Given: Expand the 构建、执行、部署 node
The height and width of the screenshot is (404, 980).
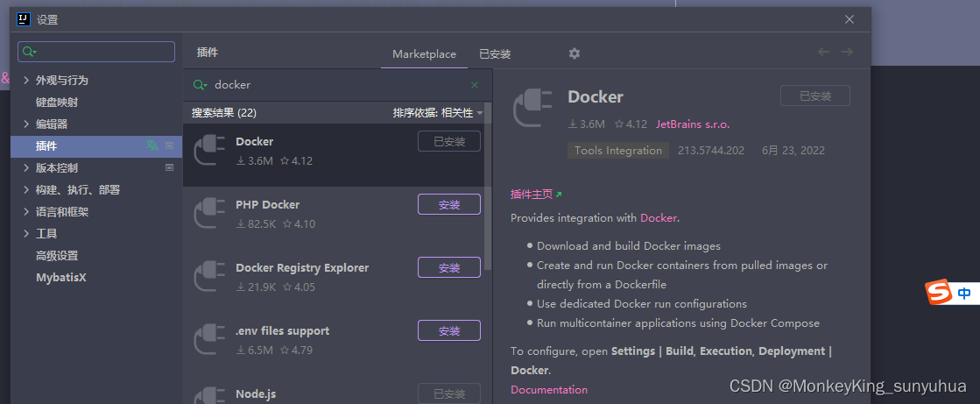Looking at the screenshot, I should [26, 189].
